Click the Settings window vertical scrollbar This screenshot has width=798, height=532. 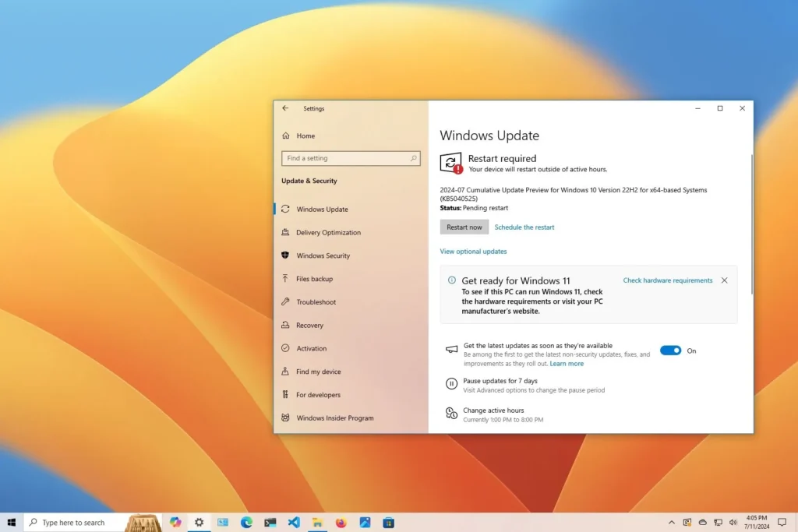coord(751,224)
